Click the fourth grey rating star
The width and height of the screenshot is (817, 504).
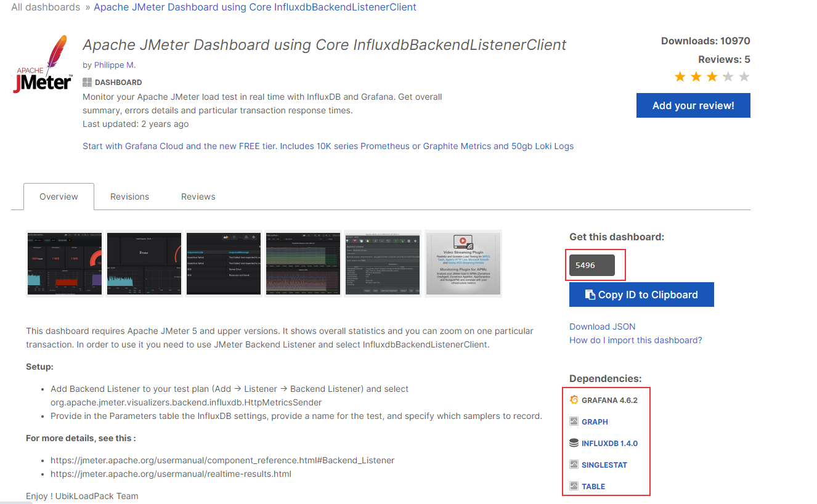click(728, 77)
